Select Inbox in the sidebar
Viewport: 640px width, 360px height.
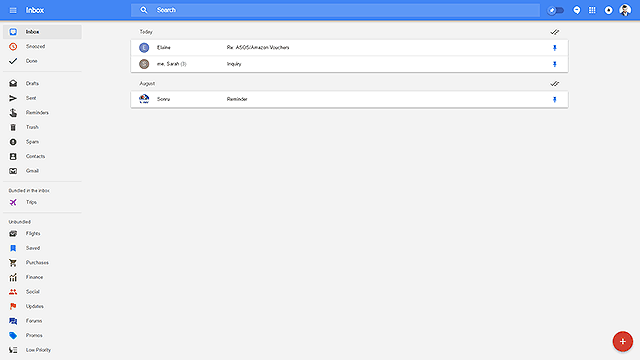click(42, 32)
